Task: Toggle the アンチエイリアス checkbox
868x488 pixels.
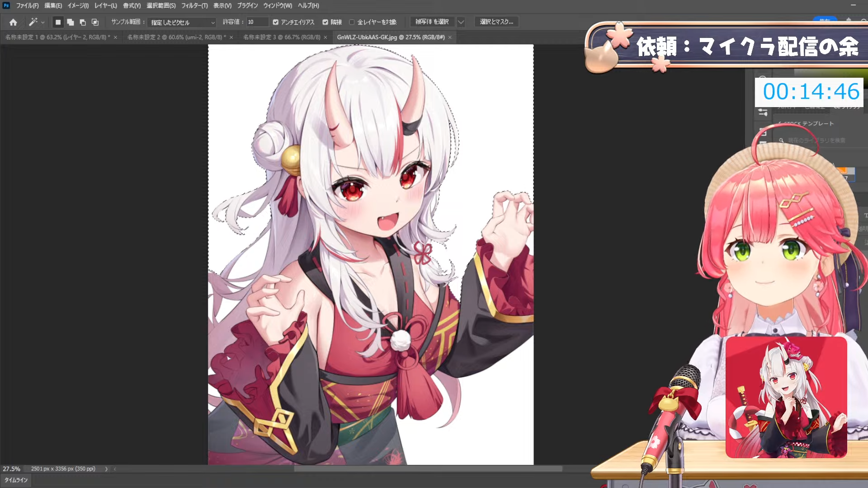Action: tap(275, 22)
